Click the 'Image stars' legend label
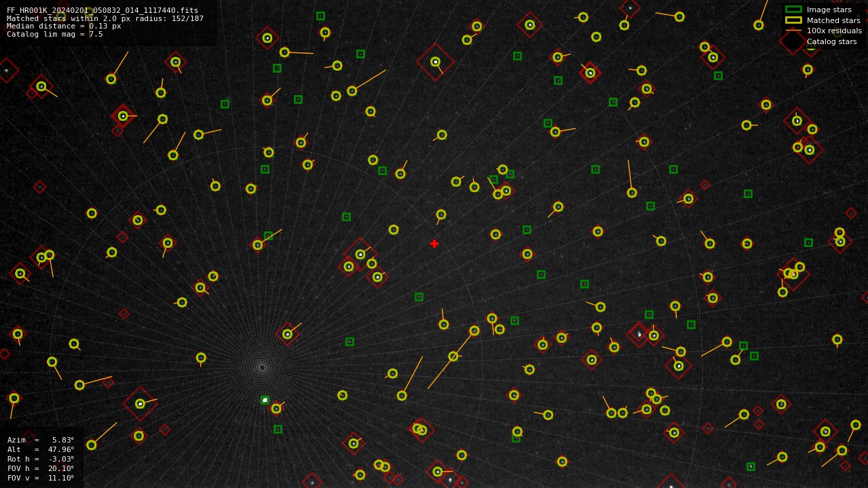The height and width of the screenshot is (488, 868). pos(829,10)
